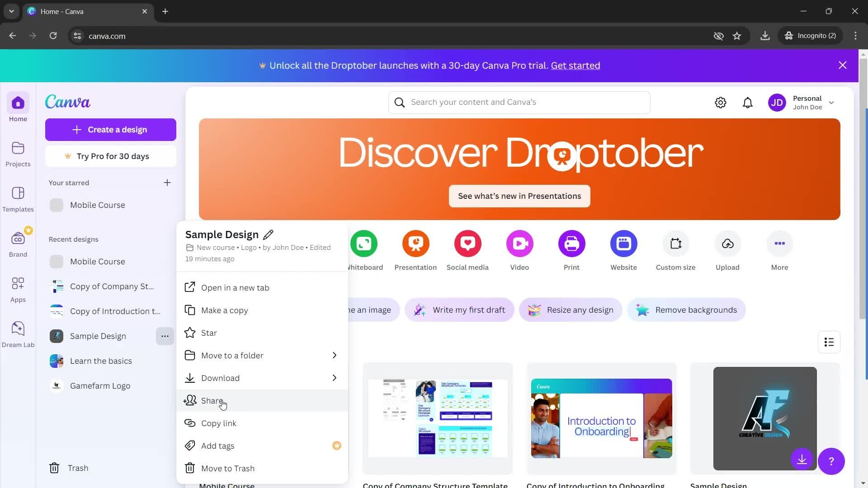Click Get started Canva Pro trial link
The width and height of the screenshot is (868, 488).
click(576, 65)
